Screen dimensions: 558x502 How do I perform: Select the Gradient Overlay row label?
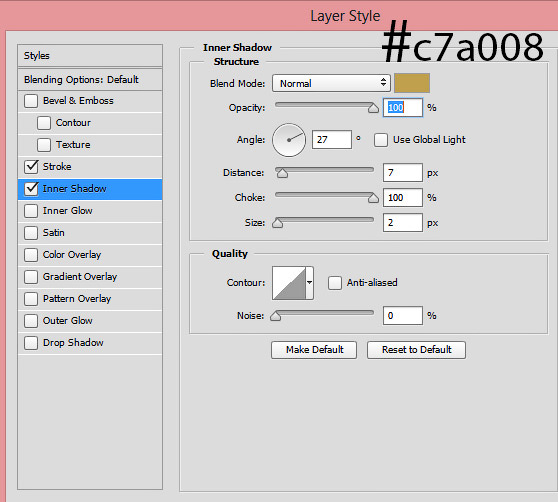[80, 277]
